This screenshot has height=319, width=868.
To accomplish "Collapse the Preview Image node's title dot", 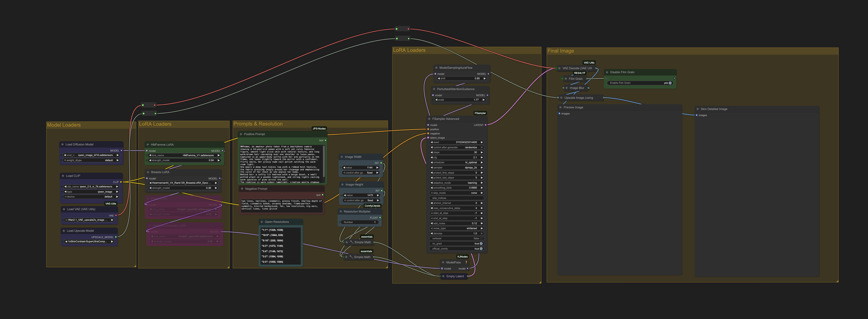I will 560,107.
